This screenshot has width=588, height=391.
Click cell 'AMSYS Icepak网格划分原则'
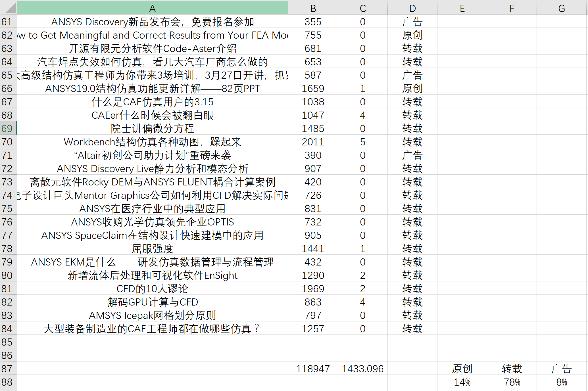(x=153, y=315)
